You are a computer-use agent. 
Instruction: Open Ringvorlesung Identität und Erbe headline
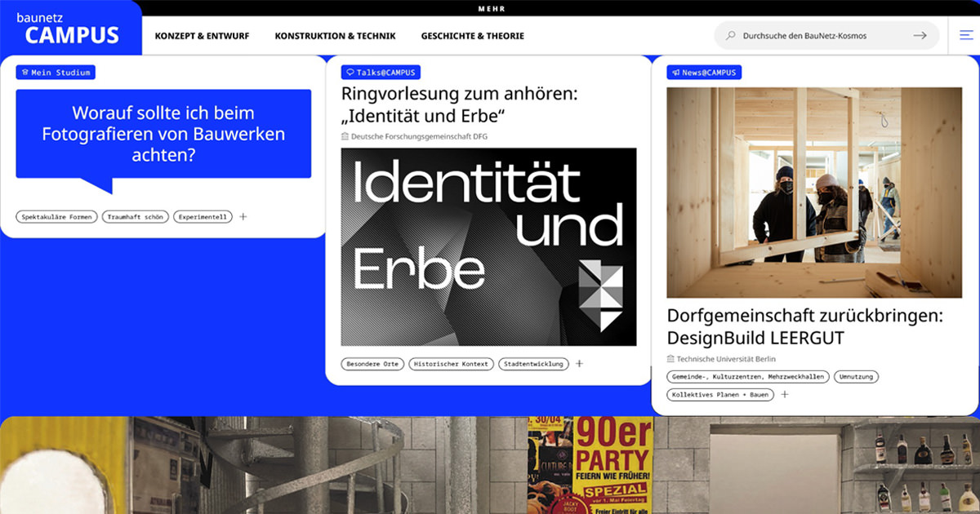(x=458, y=104)
